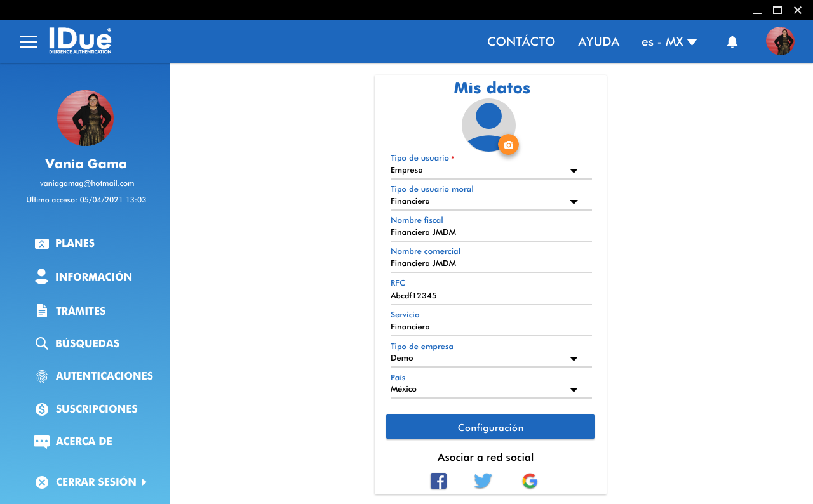The height and width of the screenshot is (504, 813).
Task: Click the RFC input field
Action: pos(490,296)
